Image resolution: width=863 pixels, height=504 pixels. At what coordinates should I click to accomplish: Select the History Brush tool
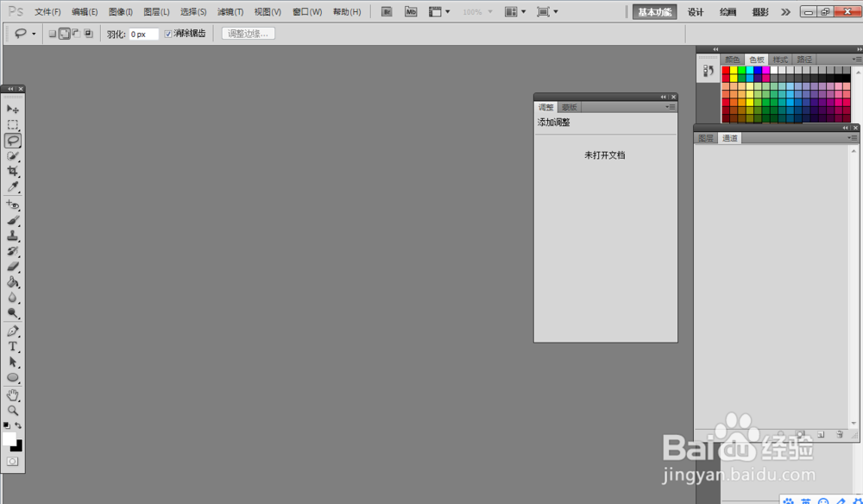coord(13,251)
